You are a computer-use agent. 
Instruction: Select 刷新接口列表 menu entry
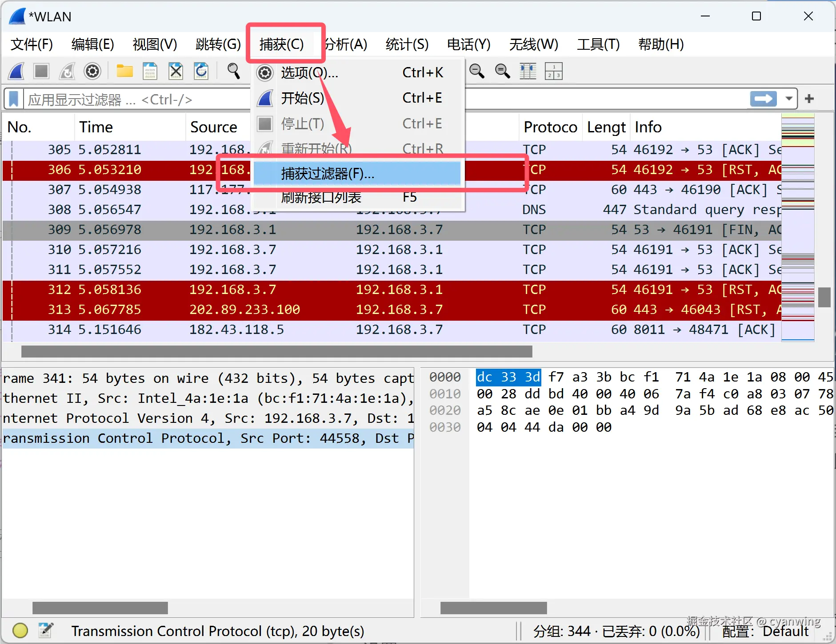coord(358,197)
